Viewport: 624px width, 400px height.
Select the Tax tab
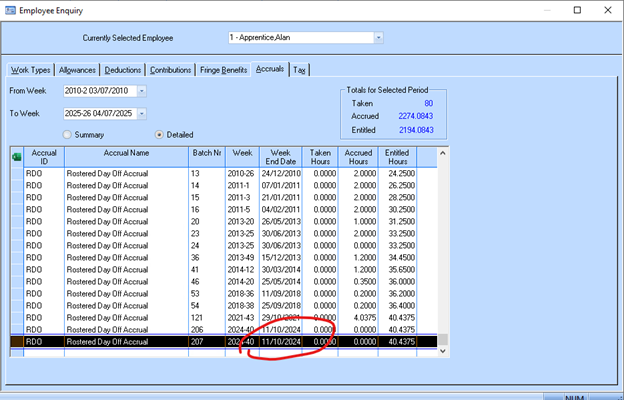pyautogui.click(x=300, y=70)
